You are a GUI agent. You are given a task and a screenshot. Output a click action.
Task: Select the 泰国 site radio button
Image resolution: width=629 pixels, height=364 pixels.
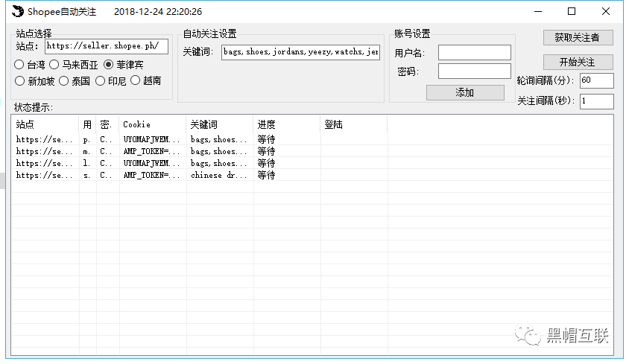pos(63,81)
